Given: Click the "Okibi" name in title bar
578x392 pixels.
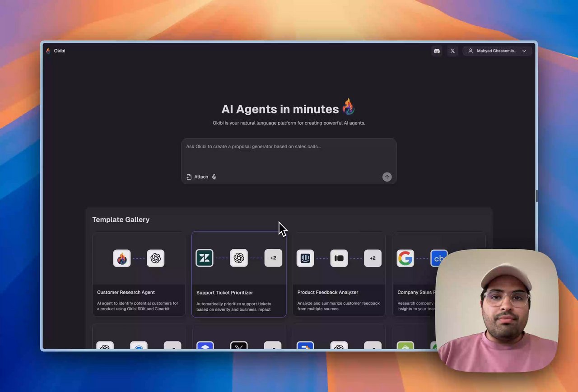Looking at the screenshot, I should pos(60,51).
